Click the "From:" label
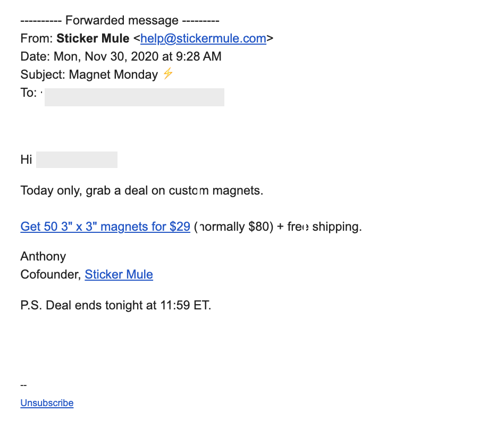Viewport: 504px width, 437px height. click(36, 39)
